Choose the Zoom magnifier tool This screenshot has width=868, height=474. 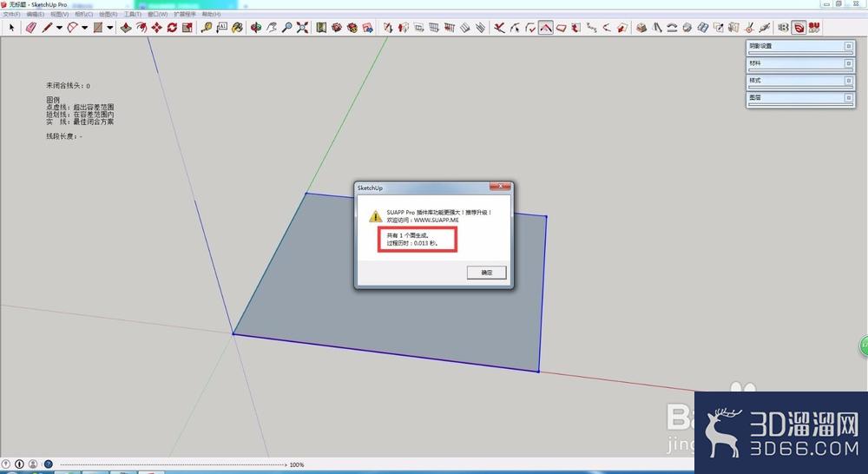286,27
